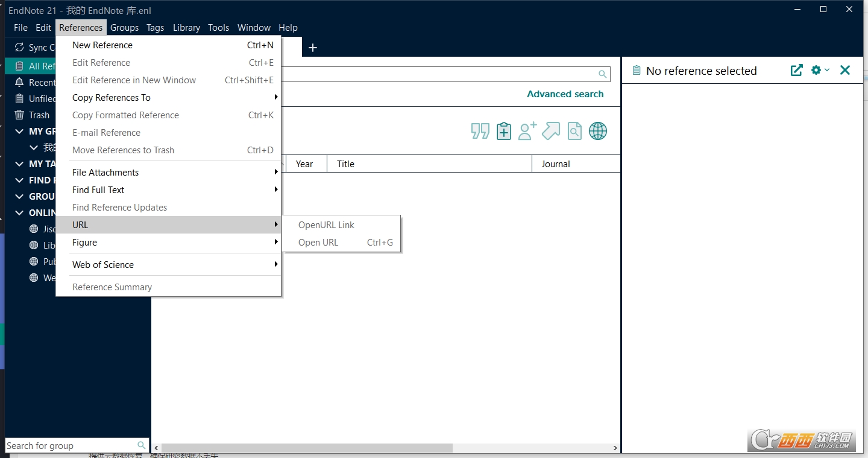Click the Online Search globe icon in toolbar
The width and height of the screenshot is (868, 458).
tap(598, 131)
